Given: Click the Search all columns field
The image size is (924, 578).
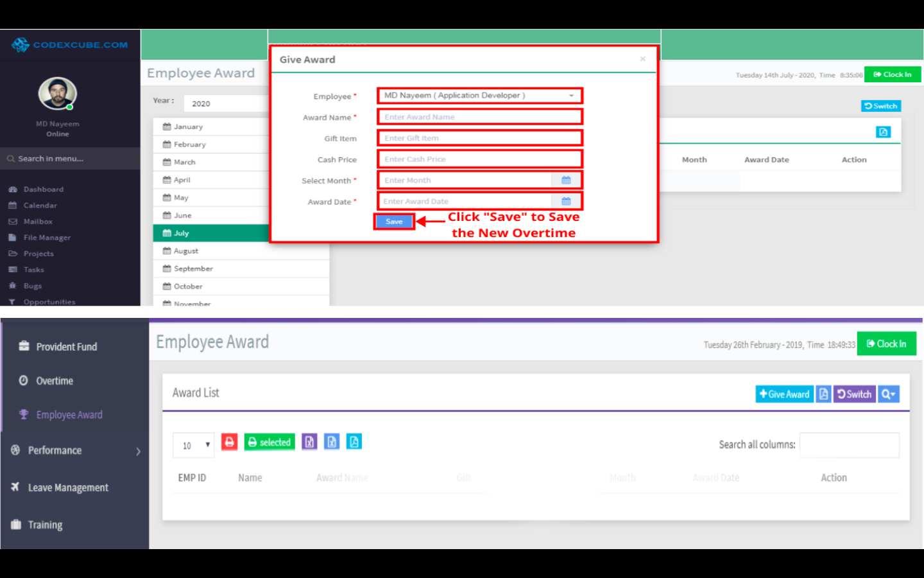Looking at the screenshot, I should click(849, 445).
